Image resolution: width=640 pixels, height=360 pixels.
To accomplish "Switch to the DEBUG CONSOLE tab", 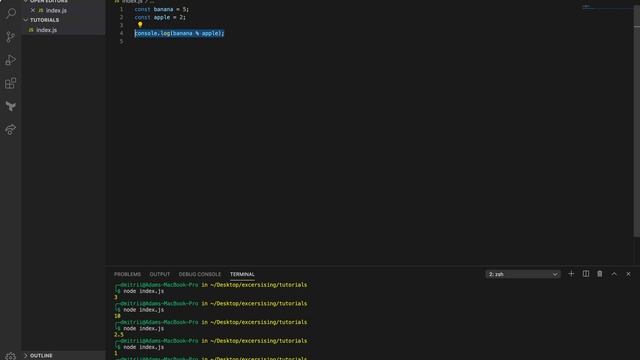I will [200, 274].
